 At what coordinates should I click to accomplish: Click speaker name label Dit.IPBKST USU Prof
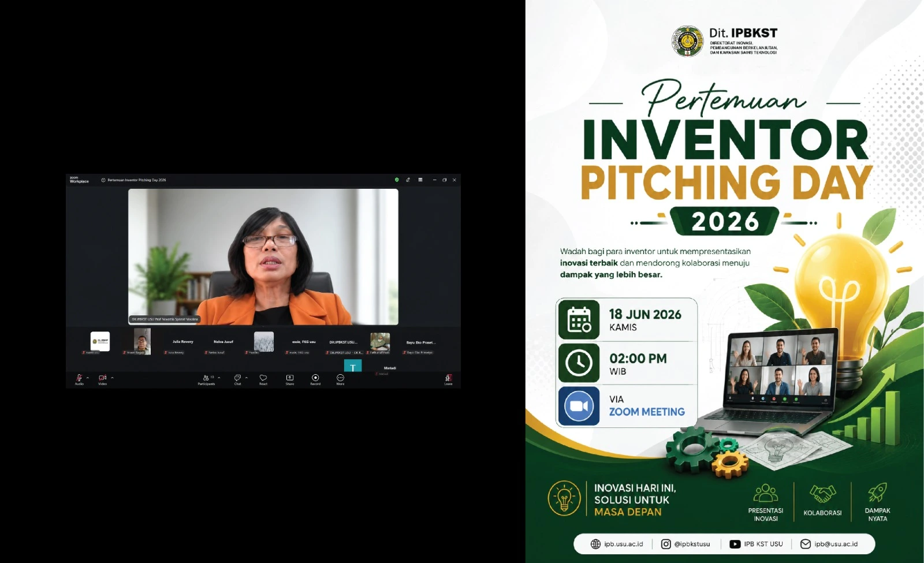click(x=165, y=319)
